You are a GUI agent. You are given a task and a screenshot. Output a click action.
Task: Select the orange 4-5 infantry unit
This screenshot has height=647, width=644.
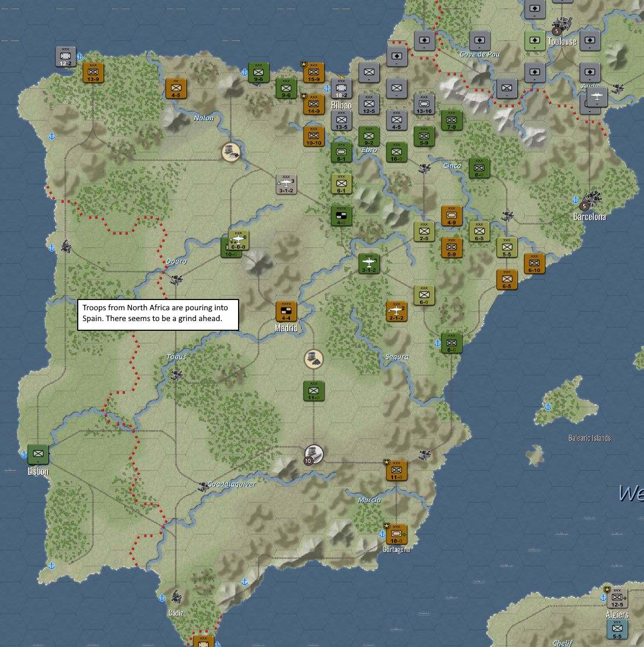(176, 88)
